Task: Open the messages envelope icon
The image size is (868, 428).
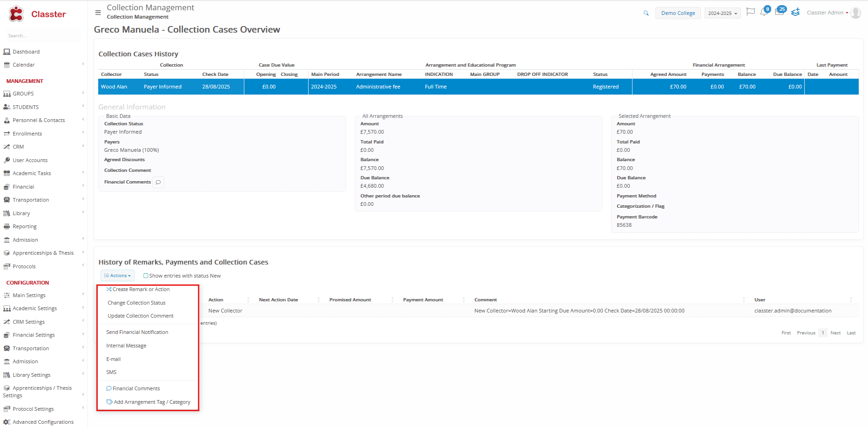Action: coord(779,12)
